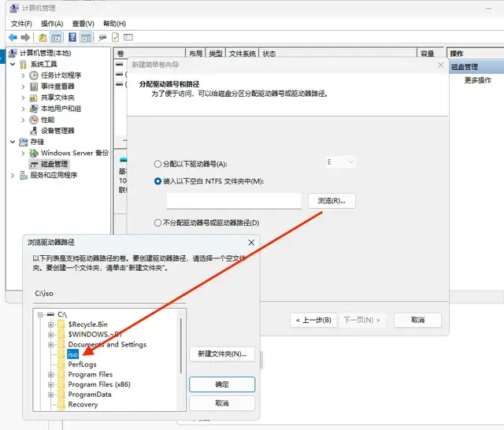504x430 pixels.
Task: Select Program Files (x86) folder
Action: click(99, 384)
